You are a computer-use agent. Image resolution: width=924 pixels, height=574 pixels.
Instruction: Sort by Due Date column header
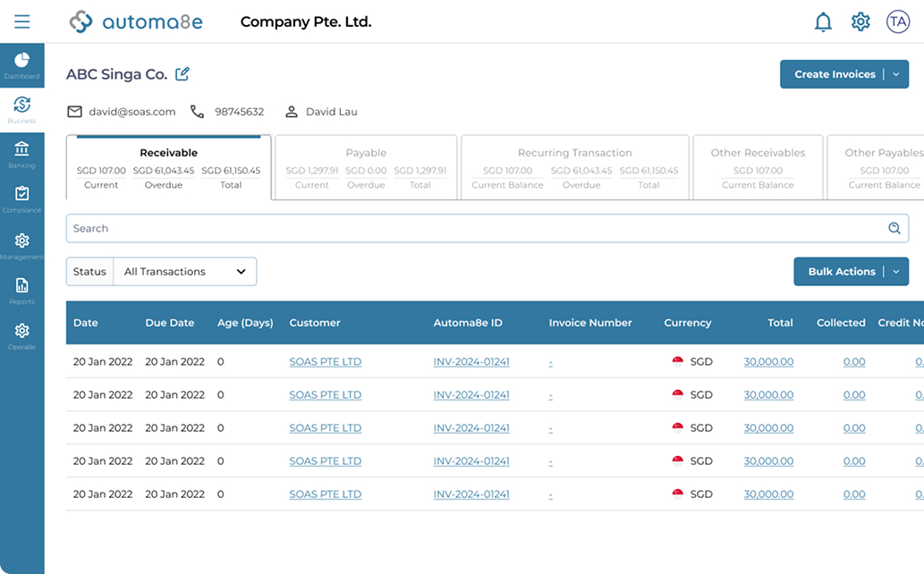coord(170,323)
